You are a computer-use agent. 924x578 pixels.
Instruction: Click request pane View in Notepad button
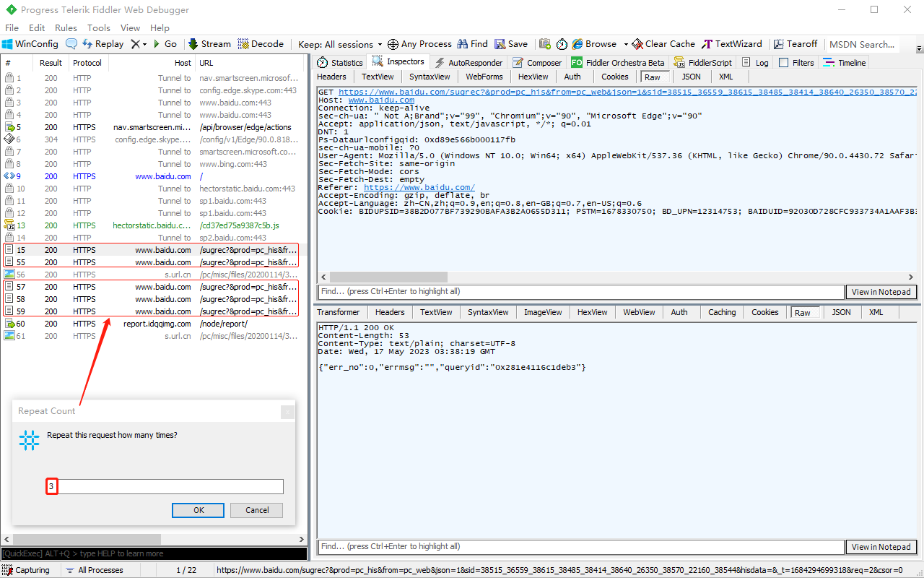(x=881, y=292)
